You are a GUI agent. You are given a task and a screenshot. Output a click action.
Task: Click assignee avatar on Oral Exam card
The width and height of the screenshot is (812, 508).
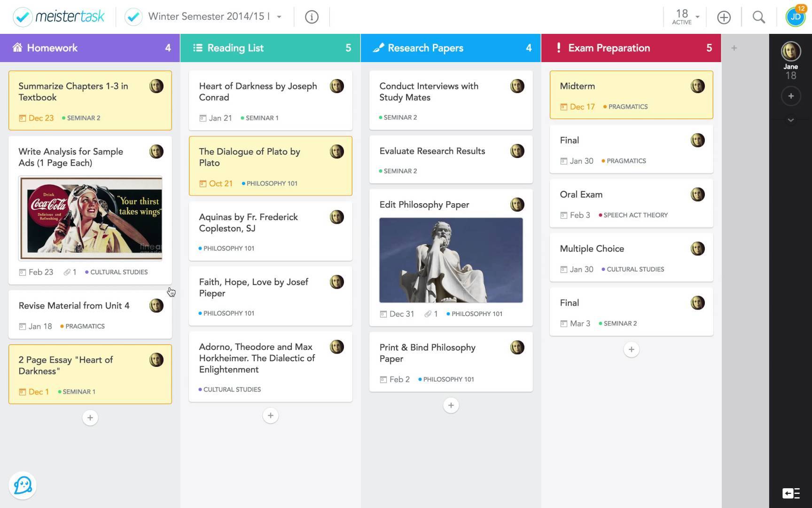(x=698, y=194)
